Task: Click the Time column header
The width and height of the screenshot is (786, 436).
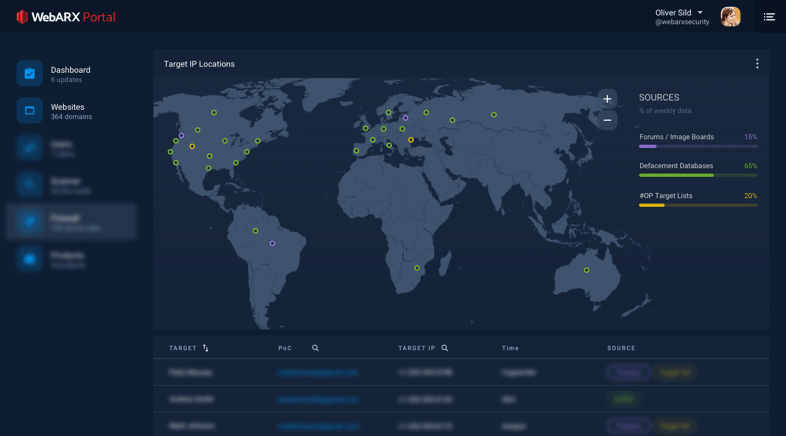Action: pyautogui.click(x=510, y=348)
